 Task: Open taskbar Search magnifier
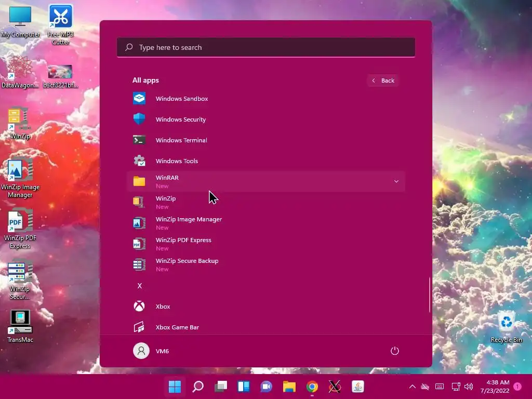[198, 387]
